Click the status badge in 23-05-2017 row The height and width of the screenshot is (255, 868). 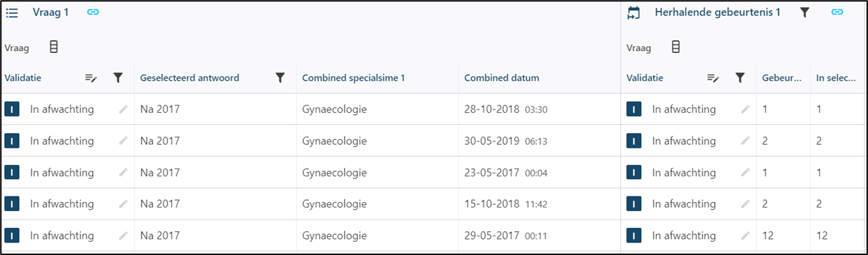(12, 172)
